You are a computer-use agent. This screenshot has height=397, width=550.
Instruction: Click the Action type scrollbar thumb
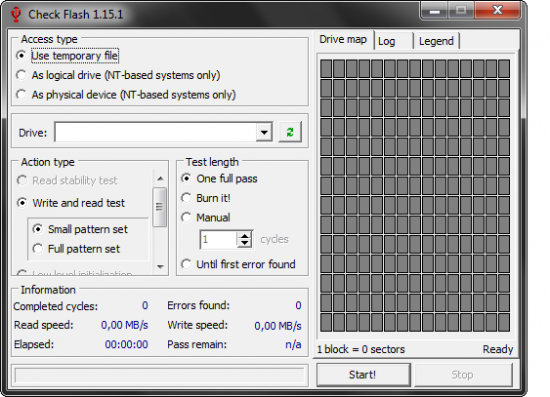tap(160, 207)
